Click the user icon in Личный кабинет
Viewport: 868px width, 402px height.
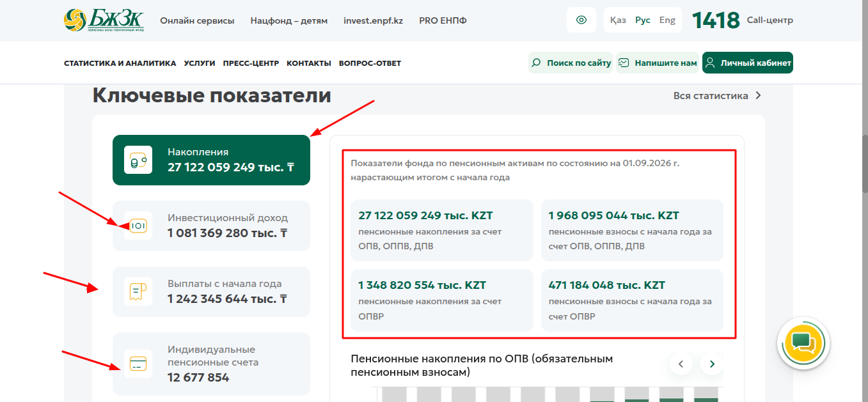710,63
